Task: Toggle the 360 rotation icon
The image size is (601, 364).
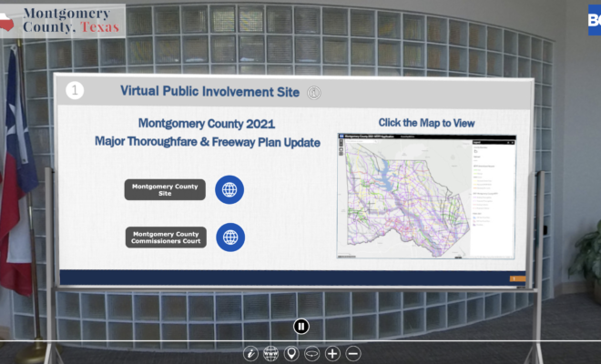Action: tap(312, 353)
